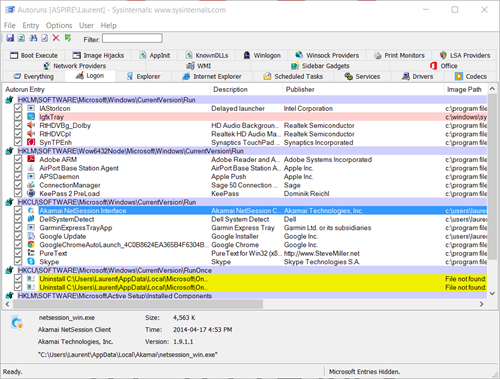Screen dimensions: 500x379
Task: Click the Adobe ARM entry icon
Action: point(31,159)
